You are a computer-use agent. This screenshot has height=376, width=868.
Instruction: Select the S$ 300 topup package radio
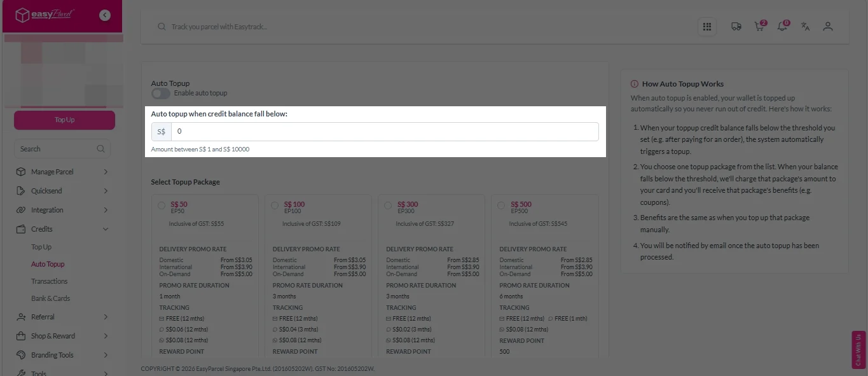tap(388, 205)
